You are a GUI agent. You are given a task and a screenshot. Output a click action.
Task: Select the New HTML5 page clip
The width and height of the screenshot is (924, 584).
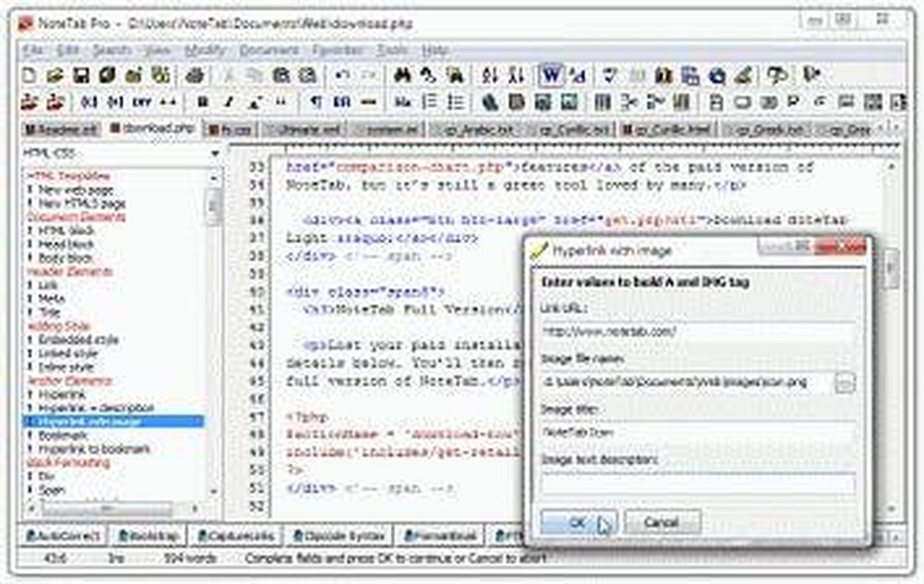click(82, 204)
